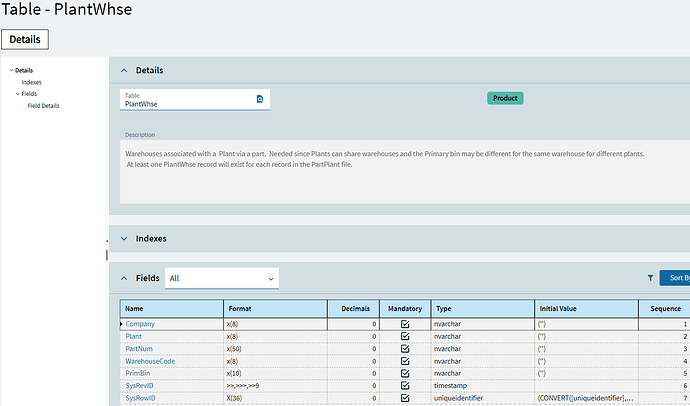The height and width of the screenshot is (406, 690).
Task: Click the Mandatory column header
Action: click(405, 308)
